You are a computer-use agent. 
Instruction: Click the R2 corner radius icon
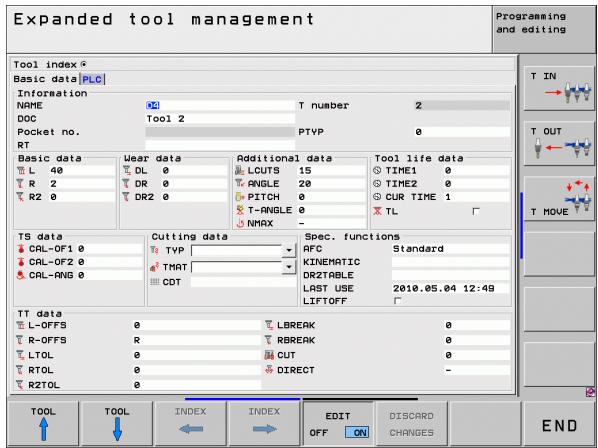tap(20, 197)
